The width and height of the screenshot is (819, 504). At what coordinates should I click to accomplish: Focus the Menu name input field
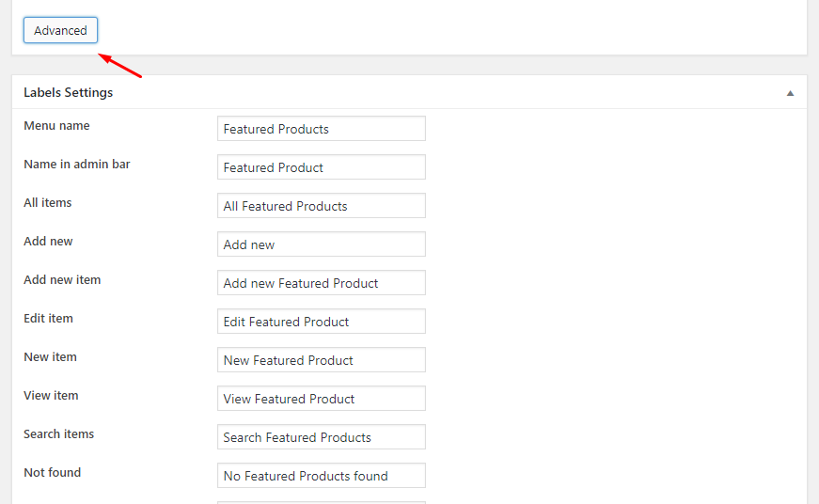point(321,129)
